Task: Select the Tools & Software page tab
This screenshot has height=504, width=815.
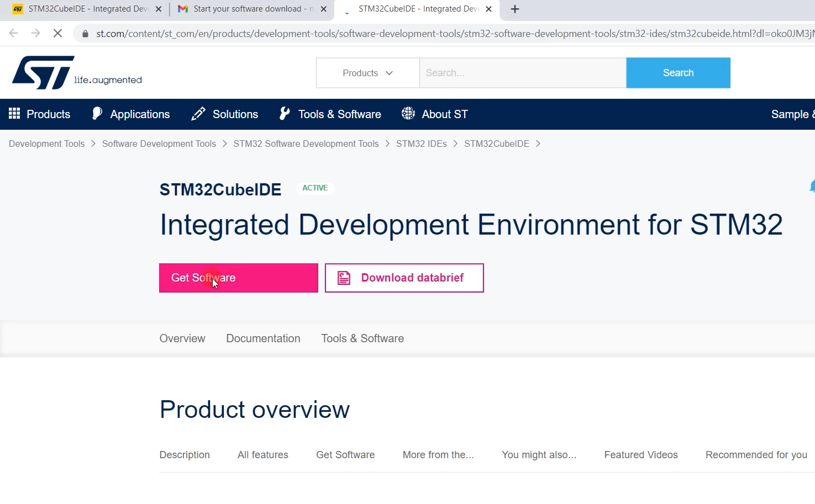Action: 362,338
